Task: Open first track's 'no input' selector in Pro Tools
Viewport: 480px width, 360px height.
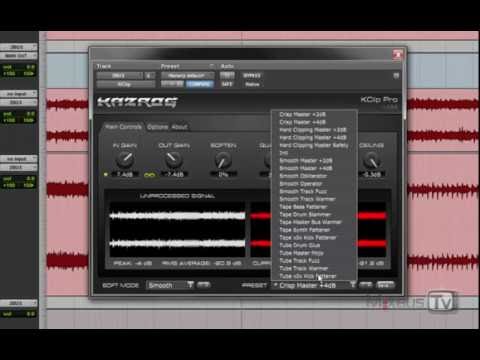Action: (x=19, y=94)
